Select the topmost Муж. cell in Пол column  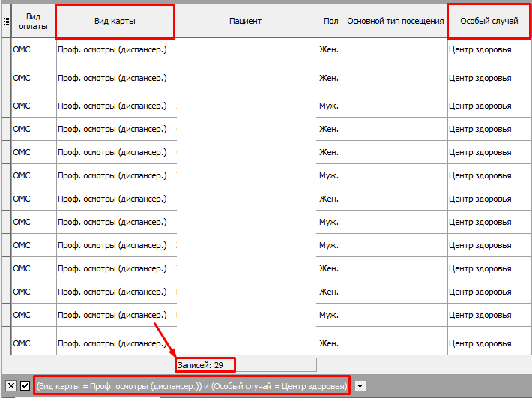(331, 106)
